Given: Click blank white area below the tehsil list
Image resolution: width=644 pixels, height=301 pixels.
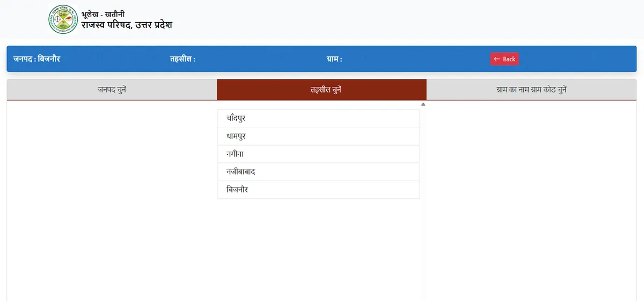Looking at the screenshot, I should click(x=318, y=247).
